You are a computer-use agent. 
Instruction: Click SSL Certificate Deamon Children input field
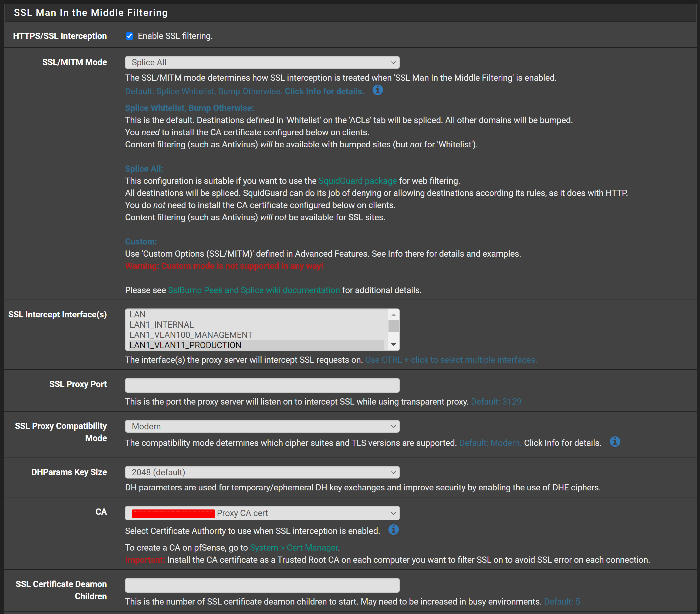click(262, 585)
